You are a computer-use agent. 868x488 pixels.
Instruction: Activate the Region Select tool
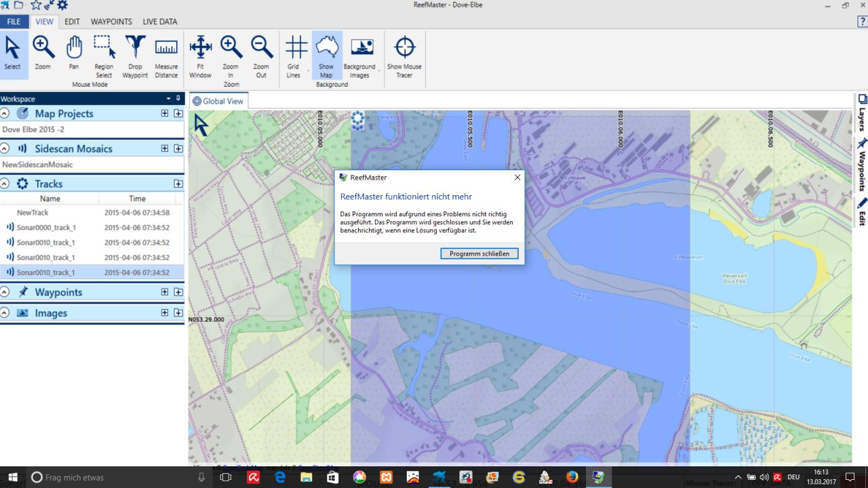click(x=104, y=53)
